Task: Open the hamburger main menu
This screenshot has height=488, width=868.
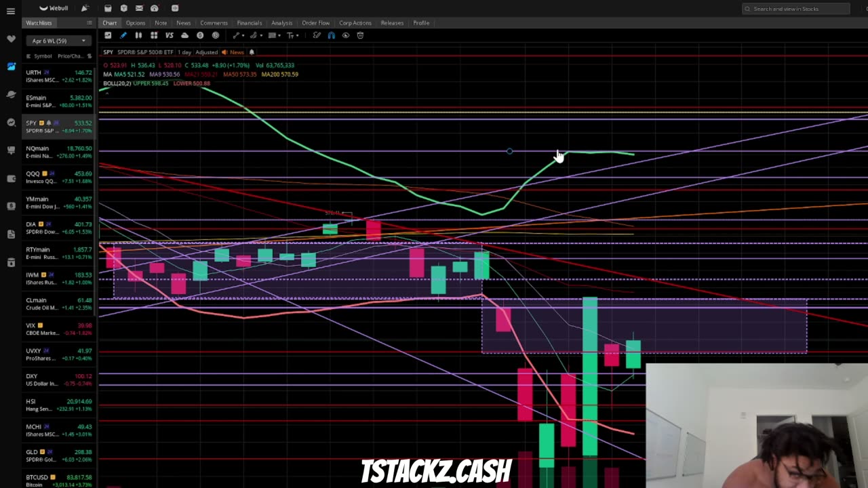Action: pyautogui.click(x=11, y=12)
